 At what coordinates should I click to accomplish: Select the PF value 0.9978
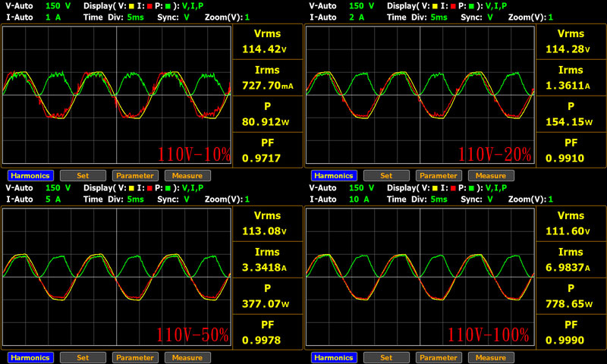261,340
